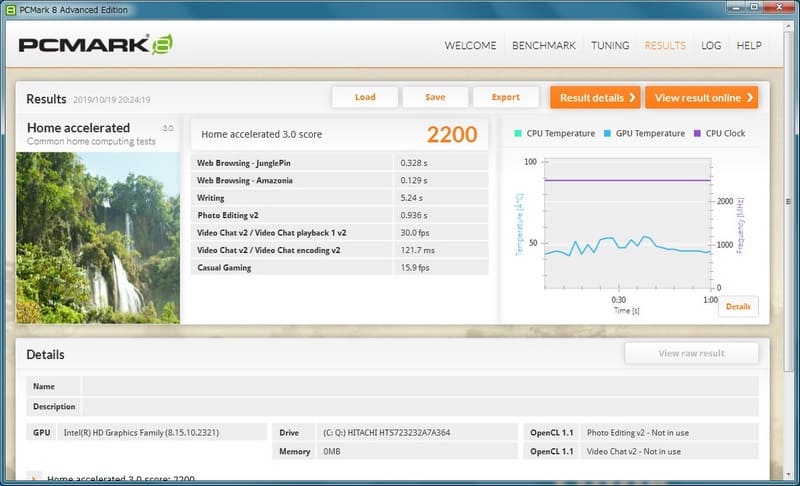
Task: Click the HITACHI HTS723232A7A364 drive value
Action: click(x=386, y=432)
